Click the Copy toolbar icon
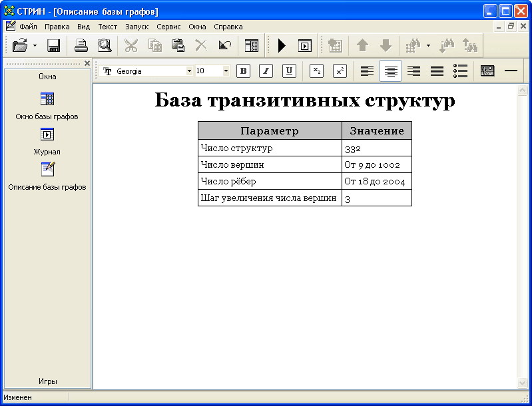The height and width of the screenshot is (406, 532). 154,45
